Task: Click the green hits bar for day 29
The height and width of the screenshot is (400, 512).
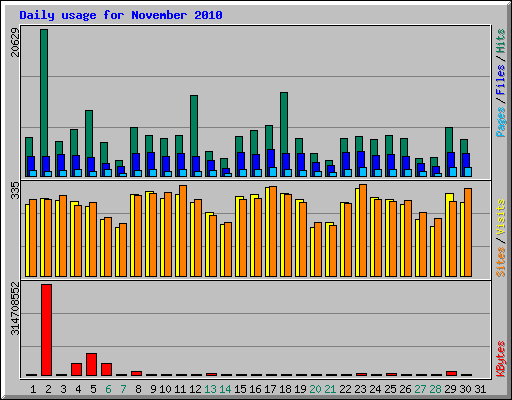Action: pyautogui.click(x=449, y=140)
